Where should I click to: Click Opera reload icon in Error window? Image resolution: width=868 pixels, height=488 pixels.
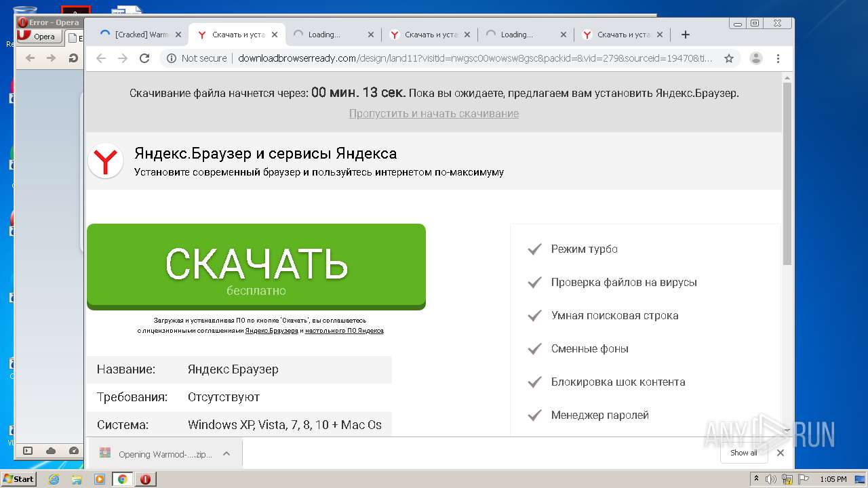(x=73, y=58)
